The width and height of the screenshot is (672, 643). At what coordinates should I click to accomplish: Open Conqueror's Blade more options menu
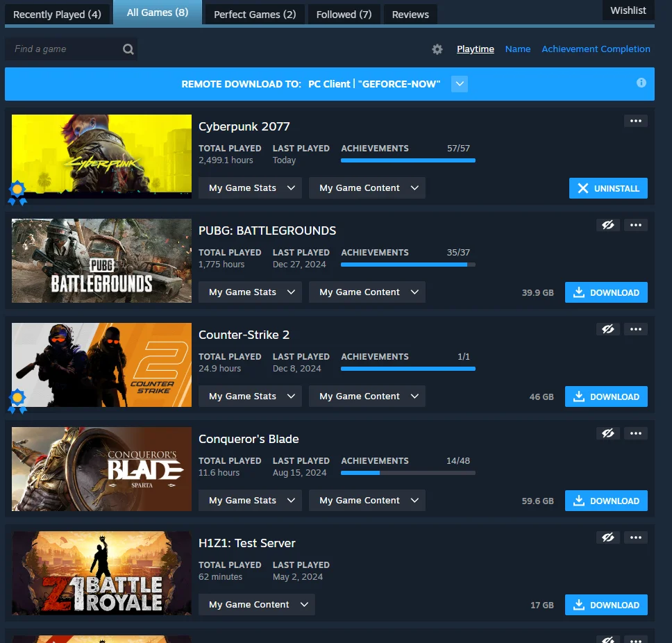point(636,433)
